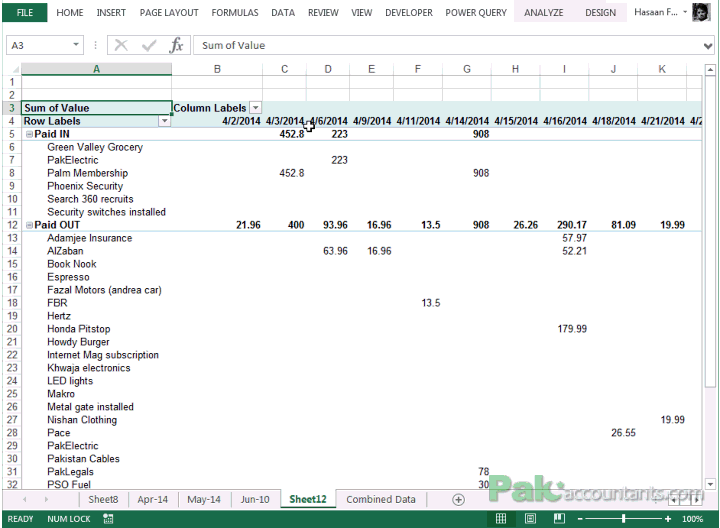The height and width of the screenshot is (528, 720).
Task: Click next sheet navigation arrow
Action: click(46, 500)
